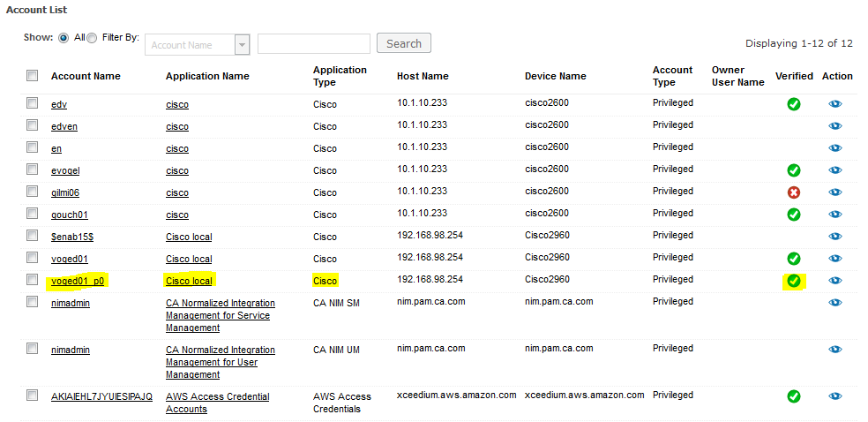Open view eye icon for AKIAIEHL7JYUIESIPAJQ account

click(x=835, y=396)
